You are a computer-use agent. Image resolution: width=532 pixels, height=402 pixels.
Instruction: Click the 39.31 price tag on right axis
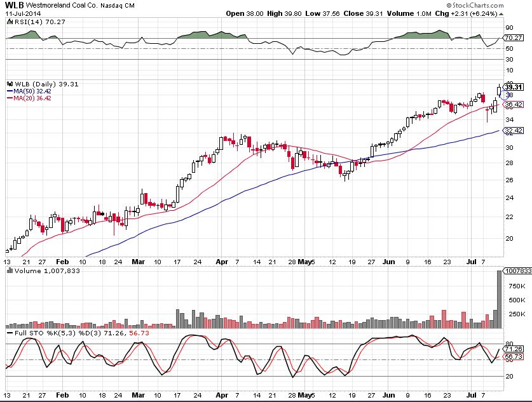pos(512,87)
